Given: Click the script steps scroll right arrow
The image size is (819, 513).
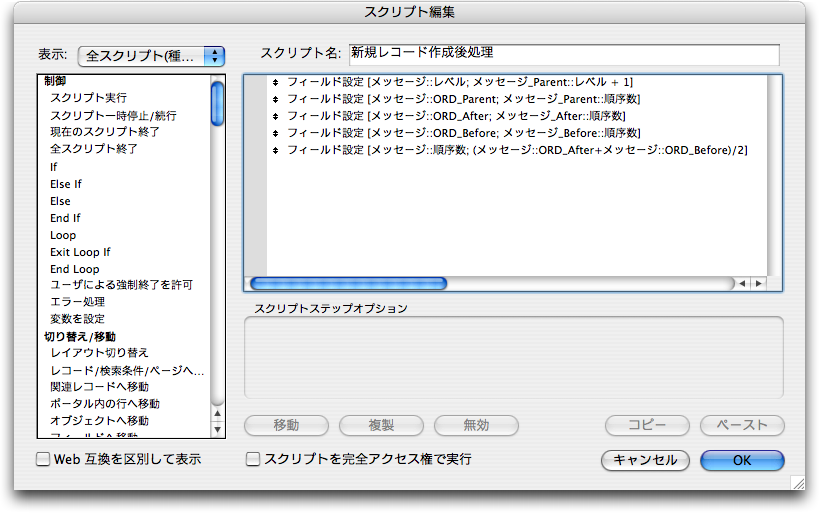Looking at the screenshot, I should coord(758,284).
